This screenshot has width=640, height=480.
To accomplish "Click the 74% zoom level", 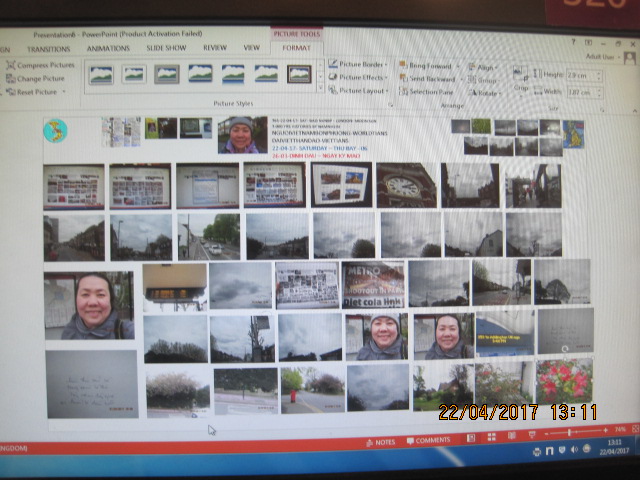I will pyautogui.click(x=620, y=429).
